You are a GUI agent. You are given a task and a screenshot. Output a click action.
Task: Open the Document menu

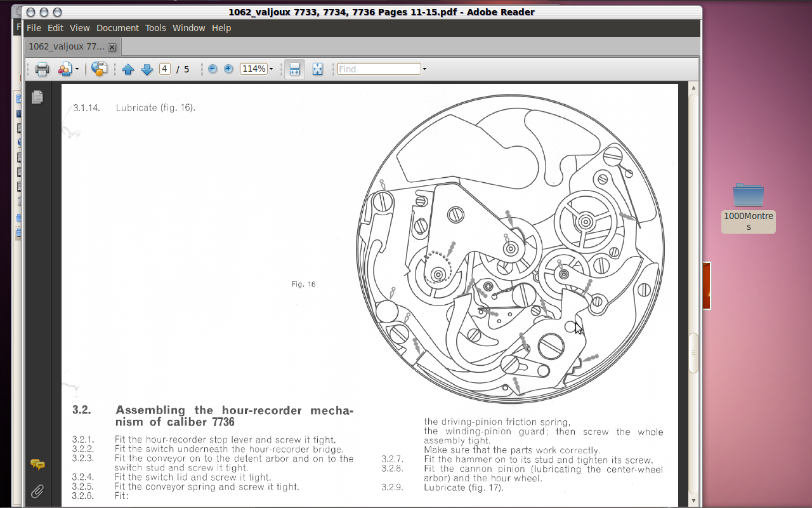point(117,28)
